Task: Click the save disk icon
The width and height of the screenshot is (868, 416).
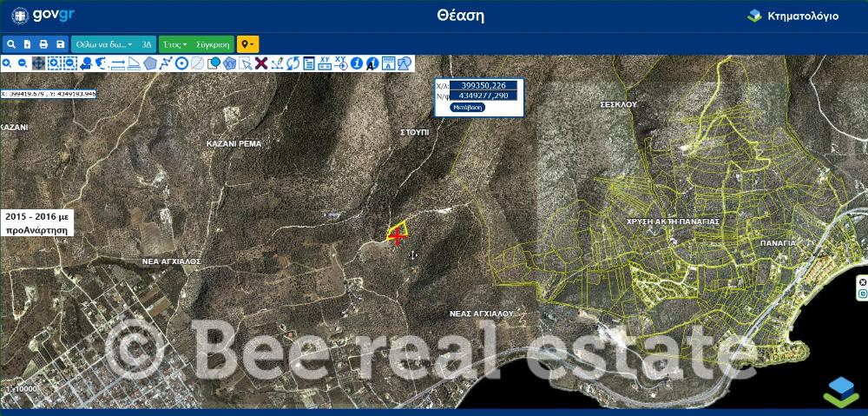Action: [60, 43]
